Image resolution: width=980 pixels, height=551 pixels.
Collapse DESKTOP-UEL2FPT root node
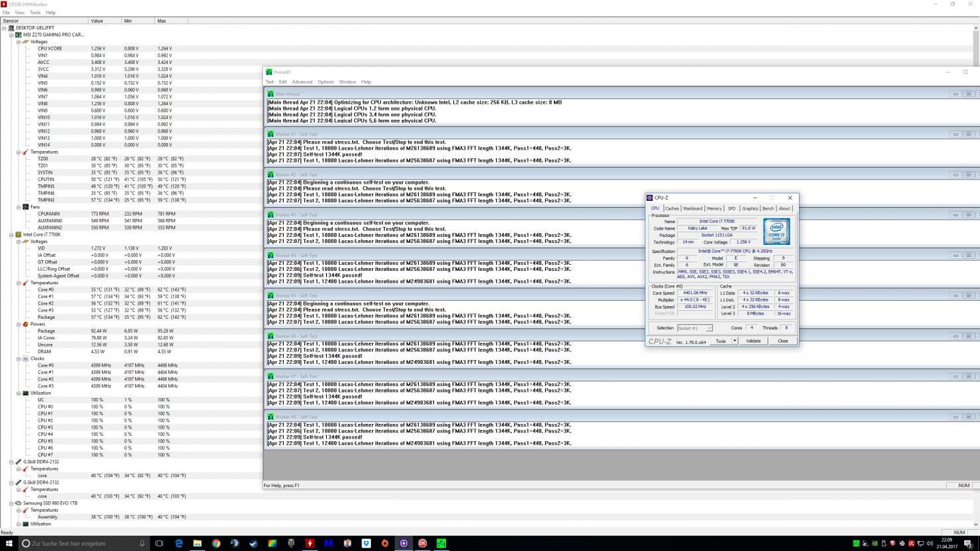point(4,28)
